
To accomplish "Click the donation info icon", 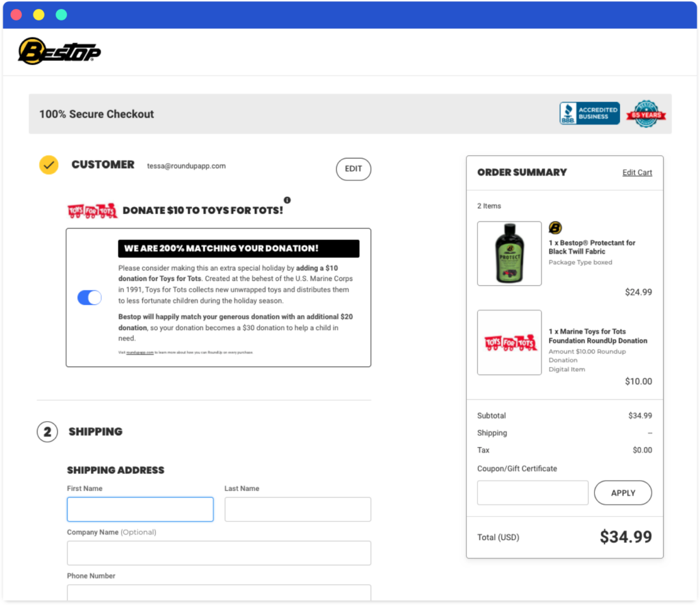I will coord(287,200).
